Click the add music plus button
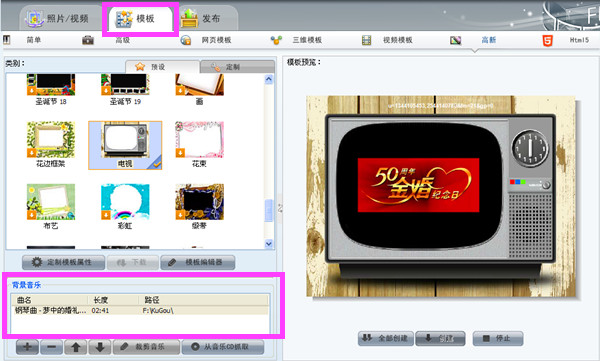 coord(27,347)
